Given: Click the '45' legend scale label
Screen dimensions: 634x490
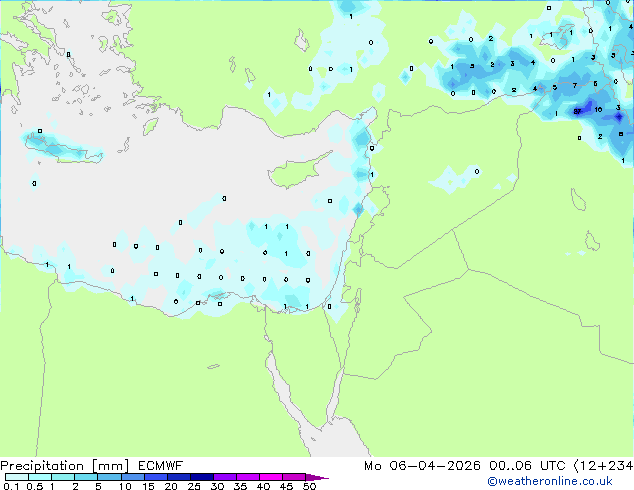Looking at the screenshot, I should click(x=286, y=486).
